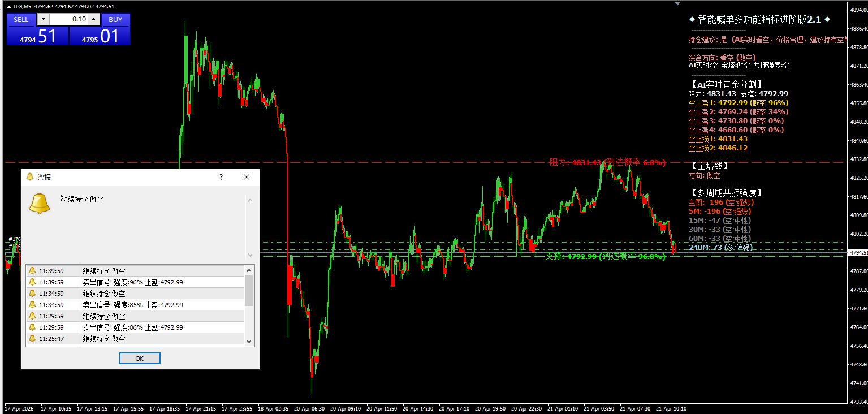Screen dimensions: 868x414
Task: Click the '21 Apr 10:10' time axis label
Action: click(671, 408)
